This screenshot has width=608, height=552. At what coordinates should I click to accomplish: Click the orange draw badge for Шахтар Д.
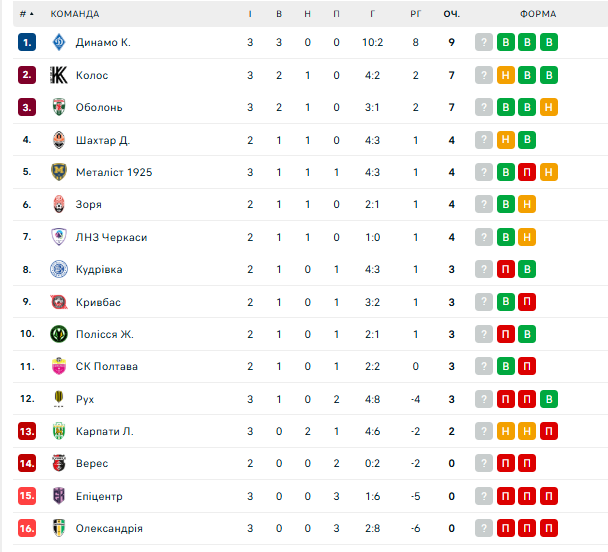pyautogui.click(x=506, y=140)
